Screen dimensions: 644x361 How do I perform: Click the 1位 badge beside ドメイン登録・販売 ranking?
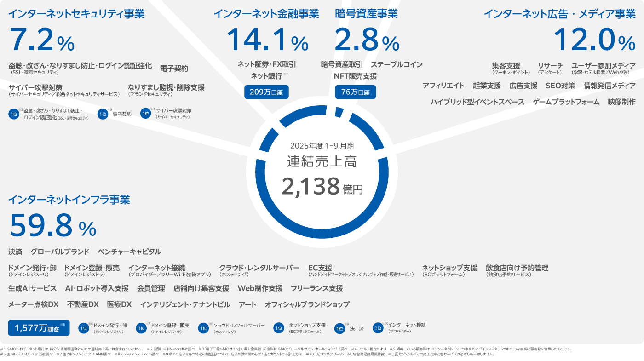142,328
